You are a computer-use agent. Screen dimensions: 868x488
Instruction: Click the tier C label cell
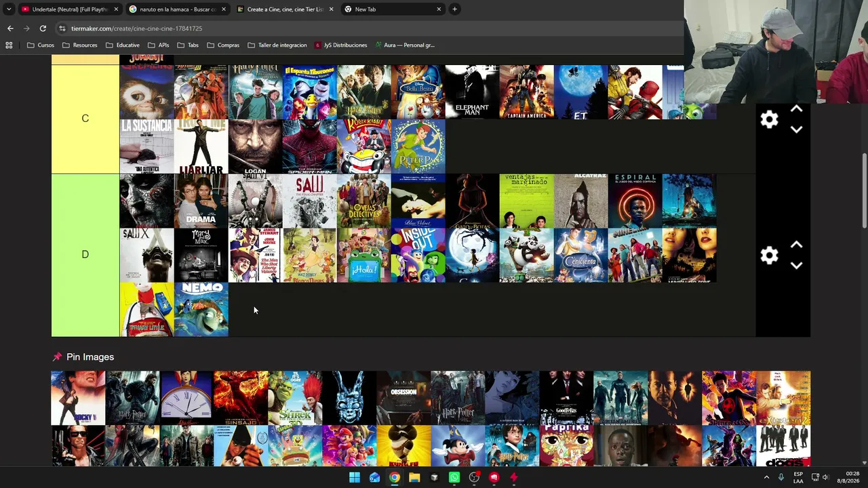tap(85, 119)
